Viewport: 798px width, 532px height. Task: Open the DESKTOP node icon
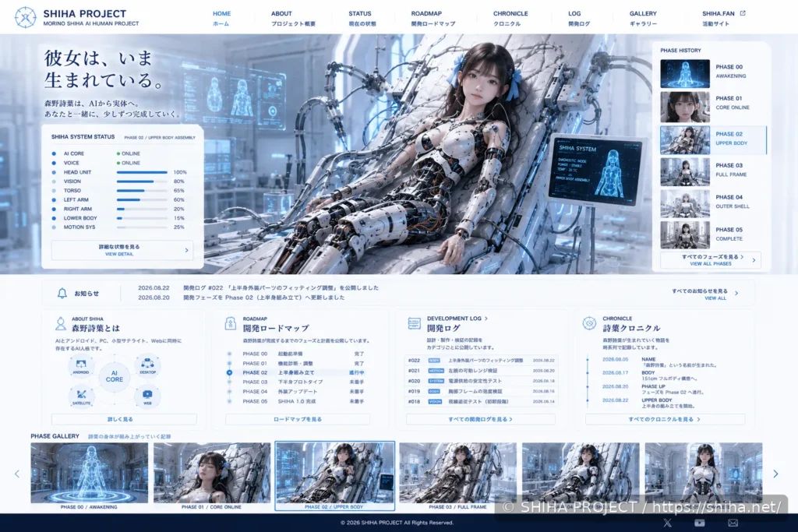pos(147,365)
